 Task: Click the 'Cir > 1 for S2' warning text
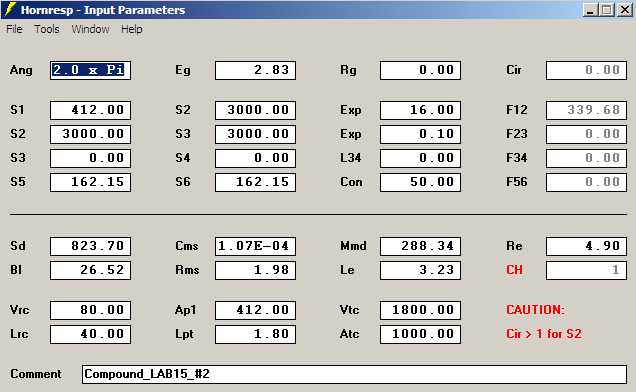point(544,334)
